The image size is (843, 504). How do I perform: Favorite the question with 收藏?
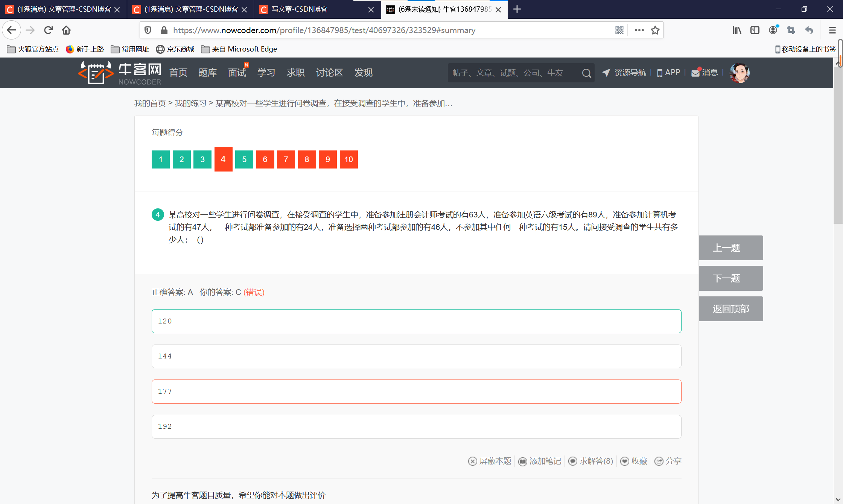coord(634,461)
